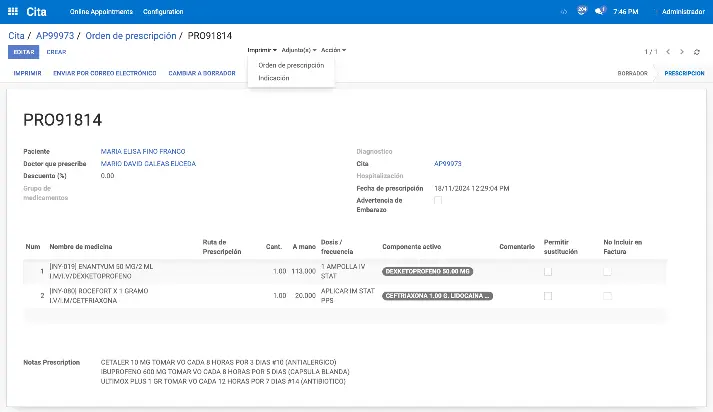Open the Acción dropdown
Image resolution: width=713 pixels, height=412 pixels.
click(x=334, y=49)
